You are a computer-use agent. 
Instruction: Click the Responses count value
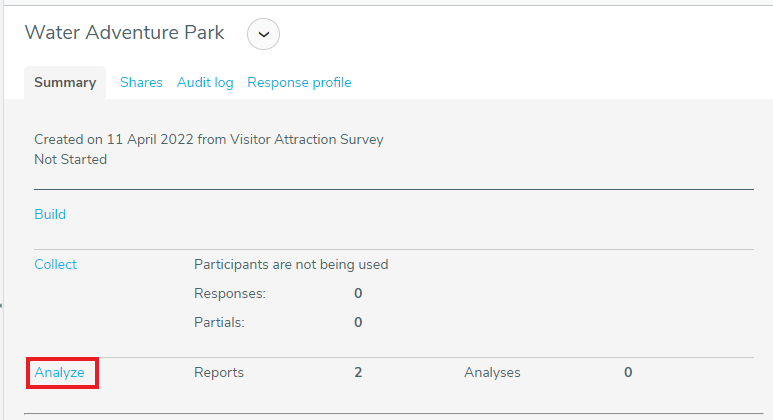click(358, 293)
